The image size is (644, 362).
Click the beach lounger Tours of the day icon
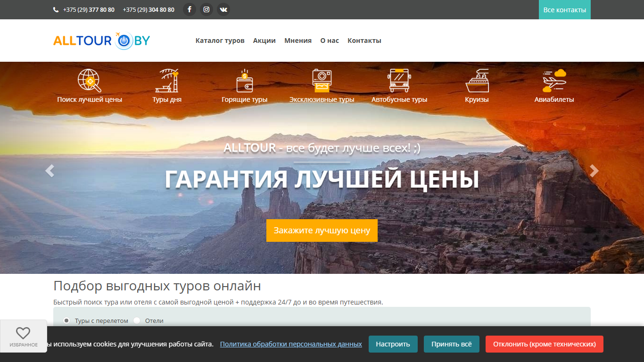pos(167,81)
